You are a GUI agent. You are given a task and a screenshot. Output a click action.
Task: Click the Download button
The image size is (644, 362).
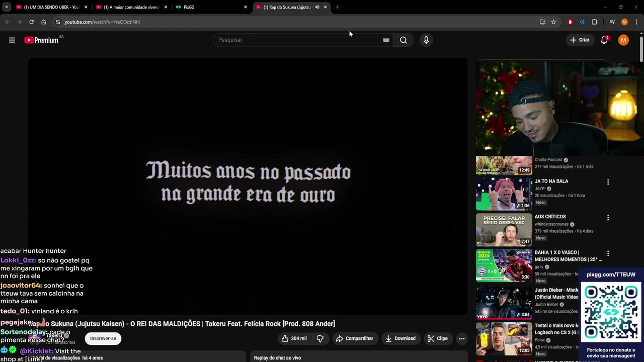click(400, 339)
